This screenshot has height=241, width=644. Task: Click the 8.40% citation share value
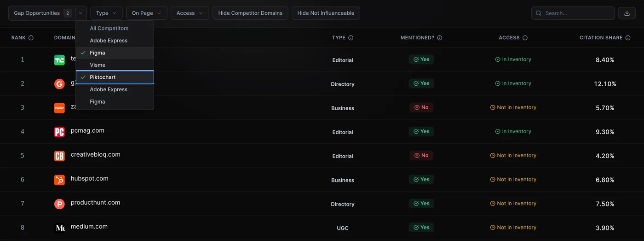click(605, 60)
